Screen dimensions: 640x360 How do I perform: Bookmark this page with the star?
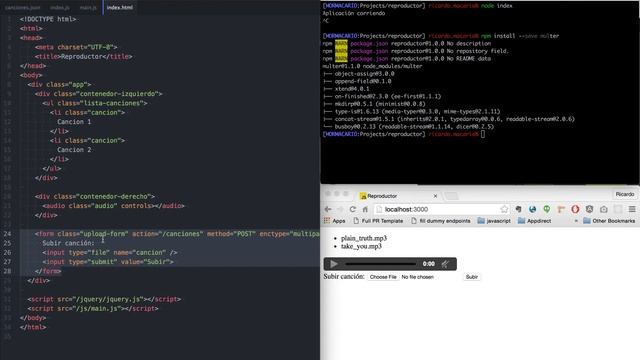click(x=504, y=209)
